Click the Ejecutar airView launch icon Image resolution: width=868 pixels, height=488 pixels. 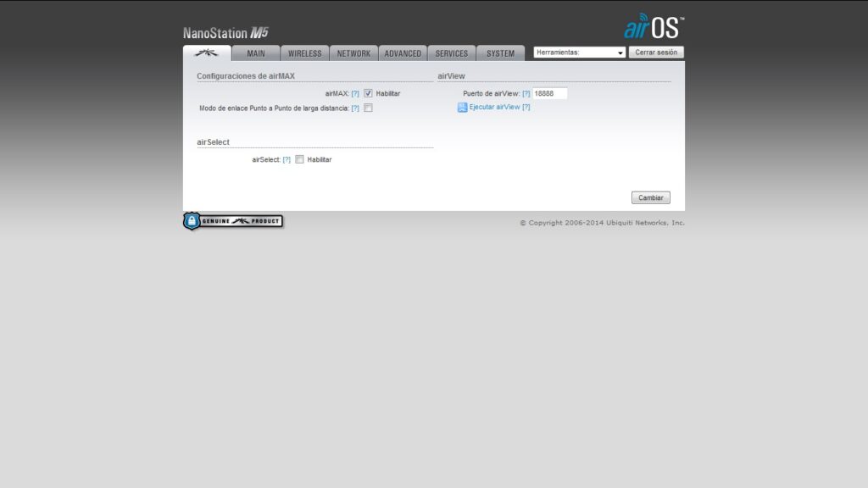coord(462,108)
